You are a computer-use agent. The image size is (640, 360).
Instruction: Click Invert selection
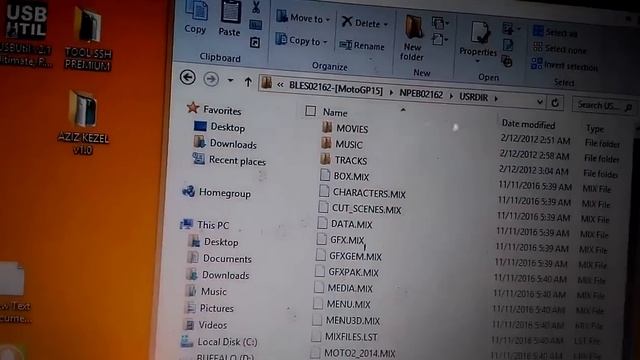coord(564,65)
